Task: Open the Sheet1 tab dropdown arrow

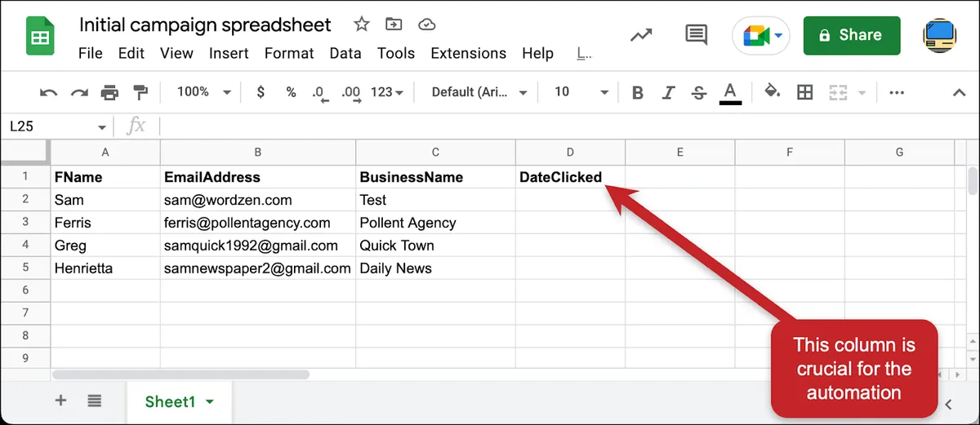Action: coord(210,402)
